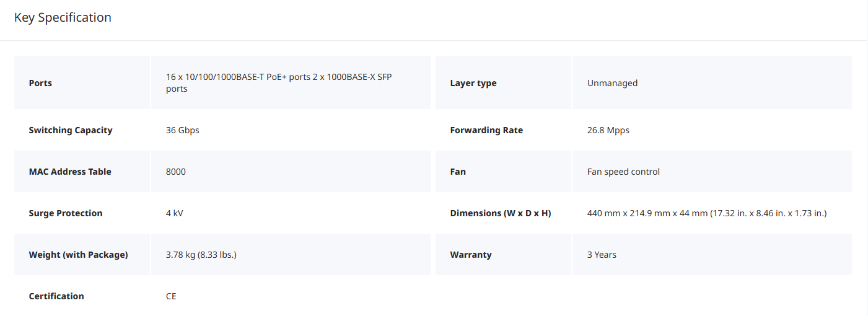868x316 pixels.
Task: Click the Fan speed control text
Action: coord(623,172)
